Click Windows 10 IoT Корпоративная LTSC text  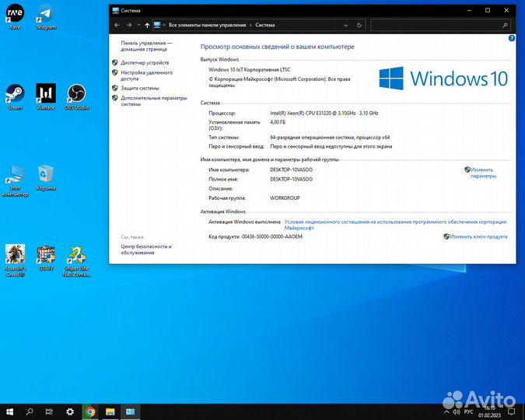(250, 70)
